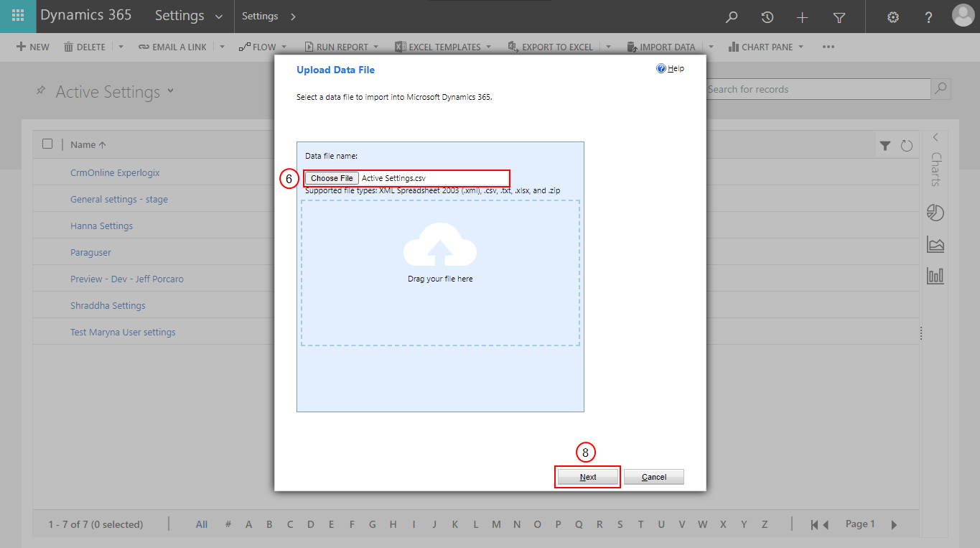
Task: Refresh the Active Settings list
Action: point(907,146)
